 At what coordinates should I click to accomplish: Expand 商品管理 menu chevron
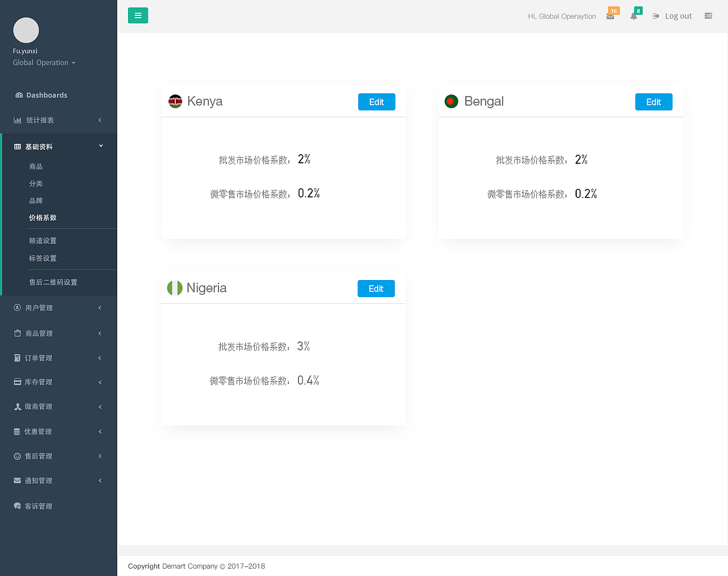100,334
